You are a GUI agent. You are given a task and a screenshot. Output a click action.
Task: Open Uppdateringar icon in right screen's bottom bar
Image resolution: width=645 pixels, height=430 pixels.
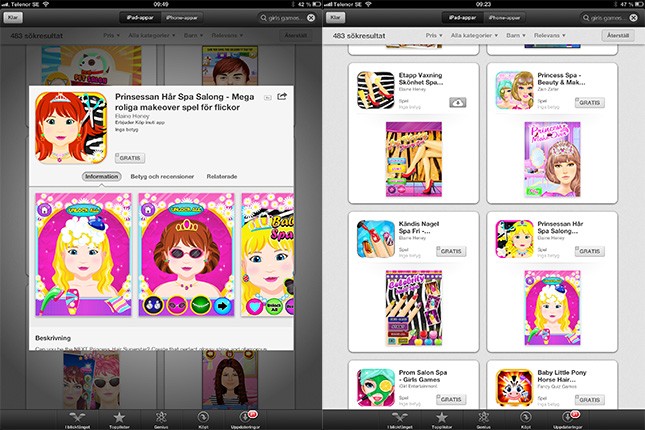coord(566,417)
